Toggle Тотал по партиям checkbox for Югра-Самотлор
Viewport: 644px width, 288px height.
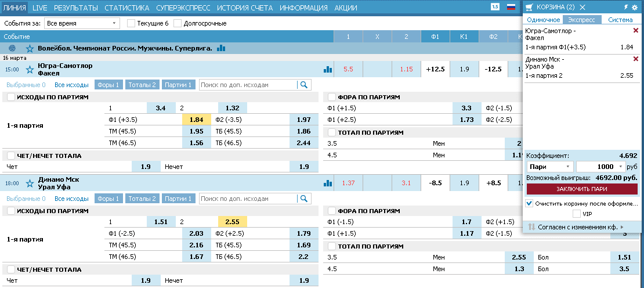[332, 132]
